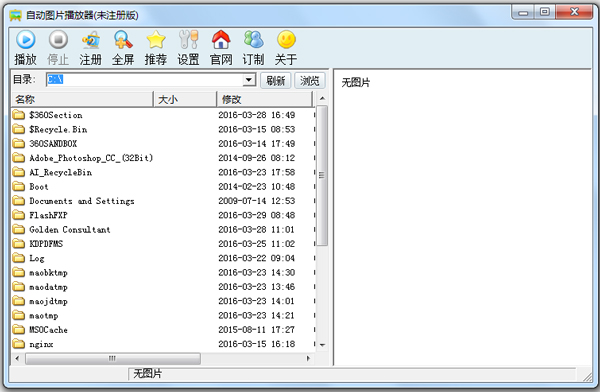Click the vertical scrollbar down arrow
The image size is (600, 392).
point(322,345)
